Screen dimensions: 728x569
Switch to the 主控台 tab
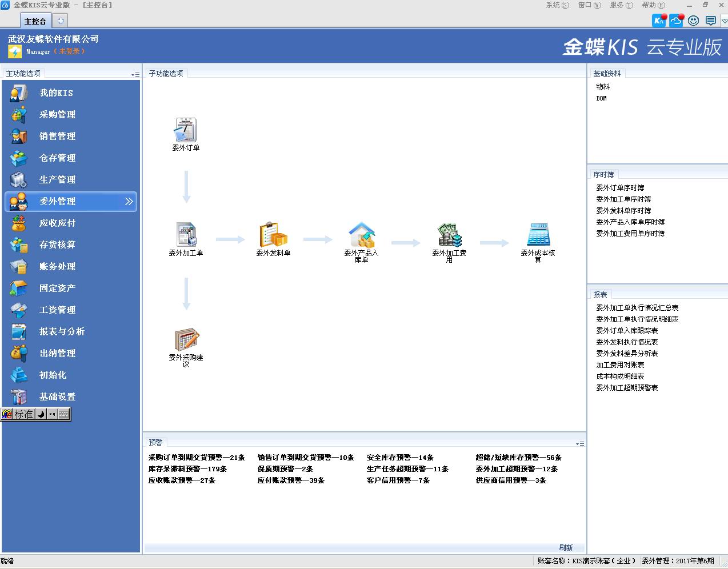click(35, 21)
